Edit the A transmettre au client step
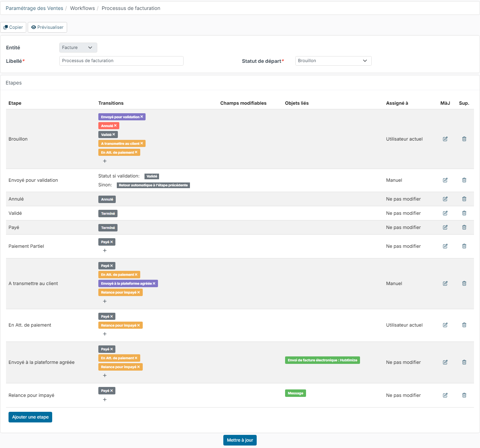The width and height of the screenshot is (480, 448). [445, 284]
